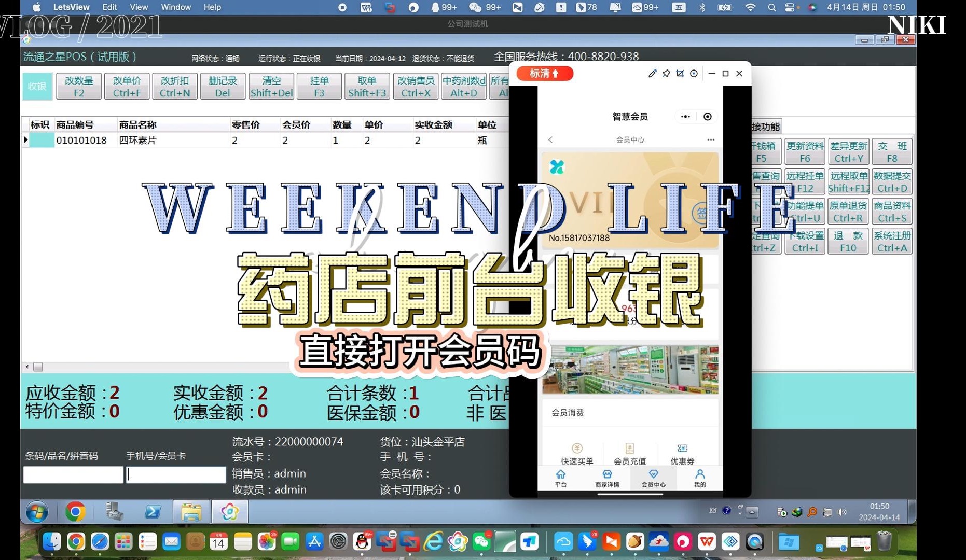Switch to the 平台 bottom tab

(x=561, y=478)
